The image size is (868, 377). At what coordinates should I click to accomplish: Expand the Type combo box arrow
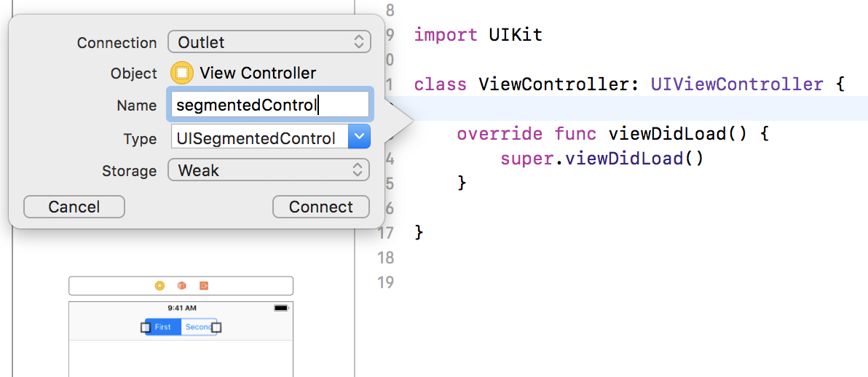click(359, 138)
